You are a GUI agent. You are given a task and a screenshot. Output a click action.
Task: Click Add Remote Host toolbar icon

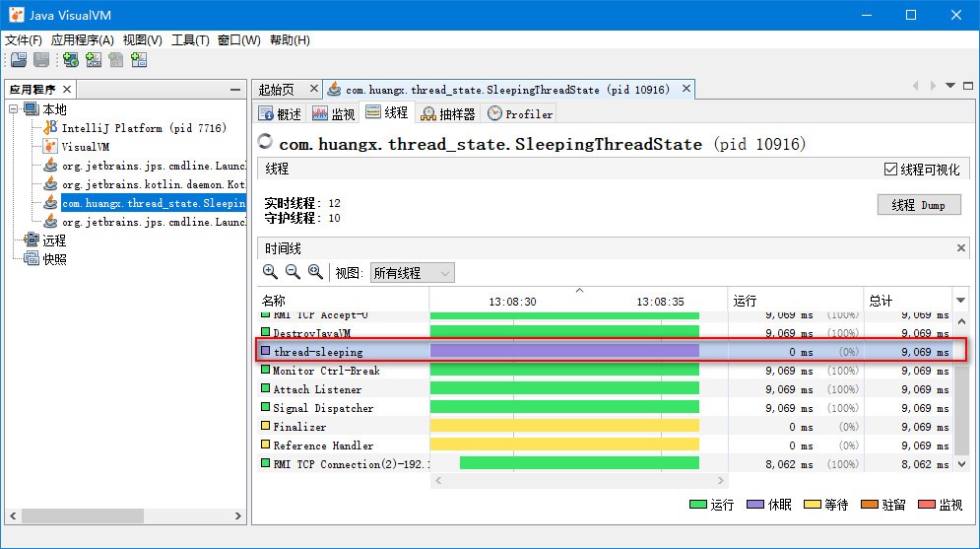click(71, 60)
